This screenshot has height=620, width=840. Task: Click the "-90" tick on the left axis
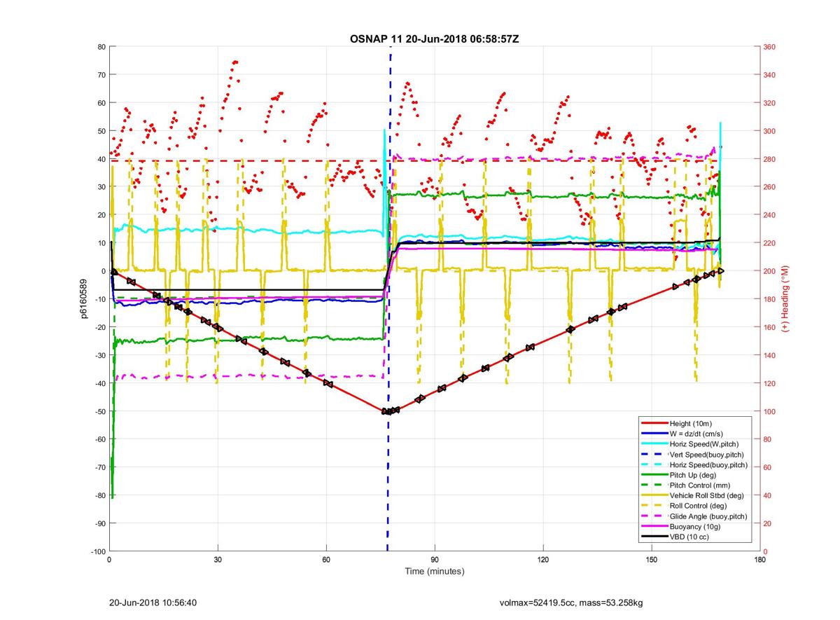[100, 523]
